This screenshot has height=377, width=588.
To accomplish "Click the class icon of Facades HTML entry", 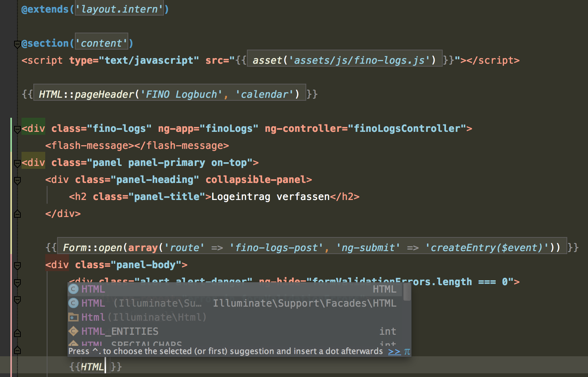I will 73,303.
